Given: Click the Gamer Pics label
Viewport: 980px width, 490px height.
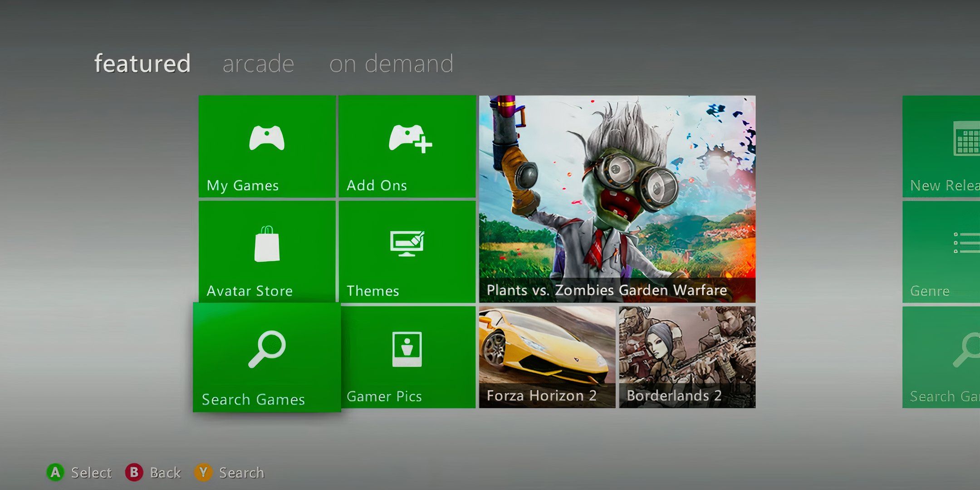Looking at the screenshot, I should pyautogui.click(x=384, y=397).
